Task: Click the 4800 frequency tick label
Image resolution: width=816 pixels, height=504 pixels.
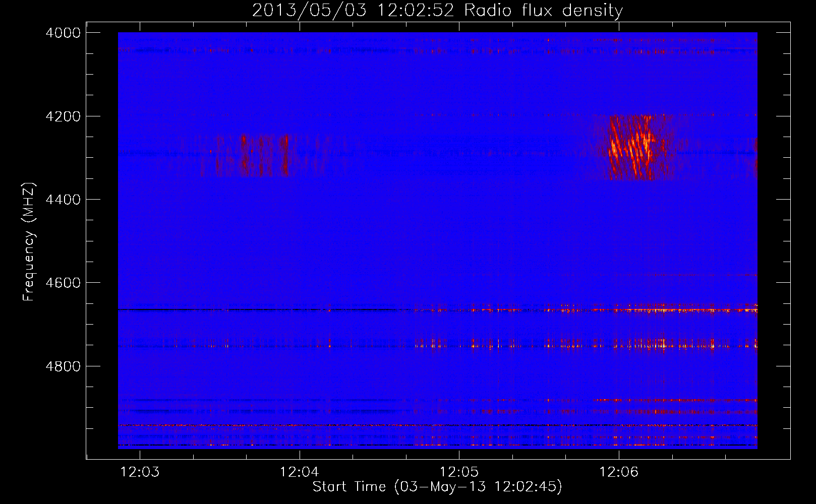Action: (63, 366)
